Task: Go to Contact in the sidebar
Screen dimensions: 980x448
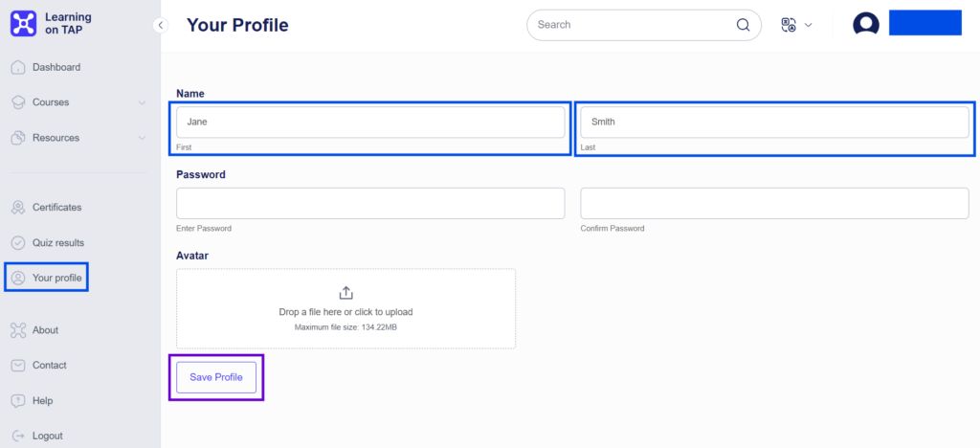Action: click(x=49, y=365)
